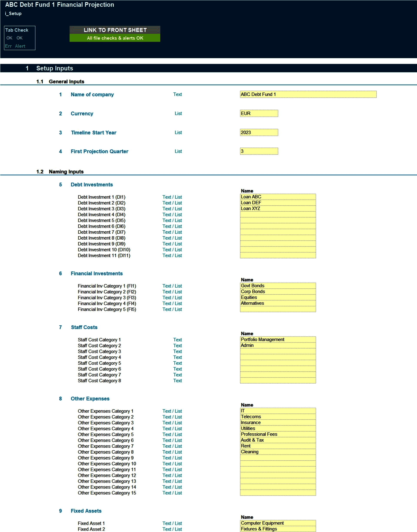Select the 'Loan DEF' Debt Investment 2 cell
Viewport: 417px width, 532px height.
pyautogui.click(x=278, y=203)
